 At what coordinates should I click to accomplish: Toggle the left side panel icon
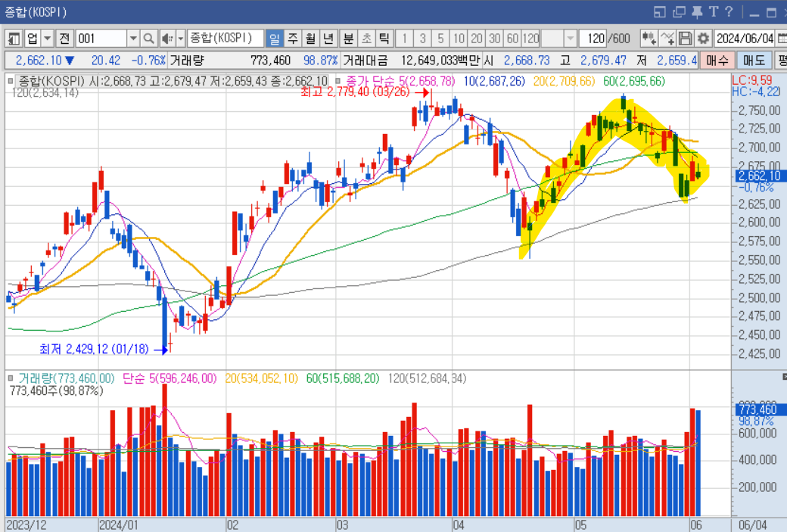point(14,38)
